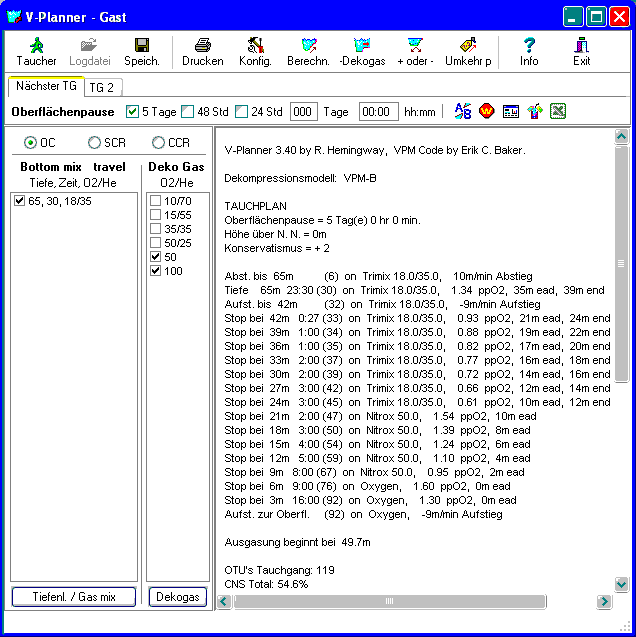Click the hh:mm time input field
636x637 pixels.
378,112
